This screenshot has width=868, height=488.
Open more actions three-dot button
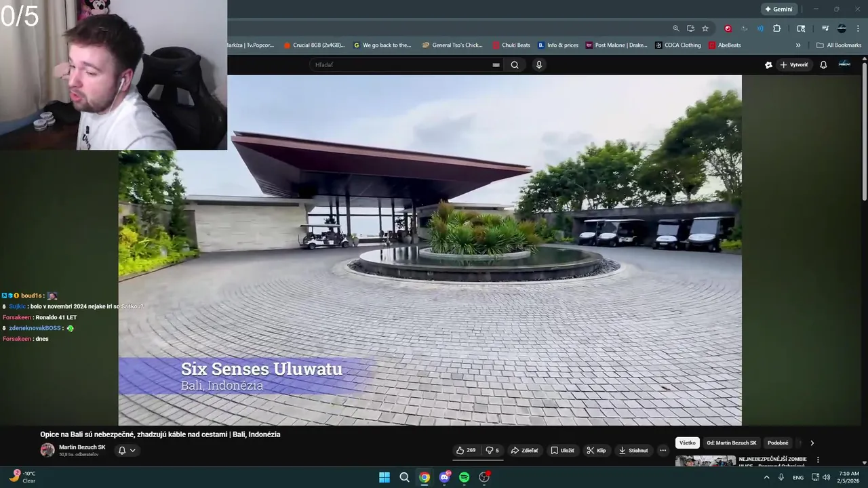(x=663, y=450)
